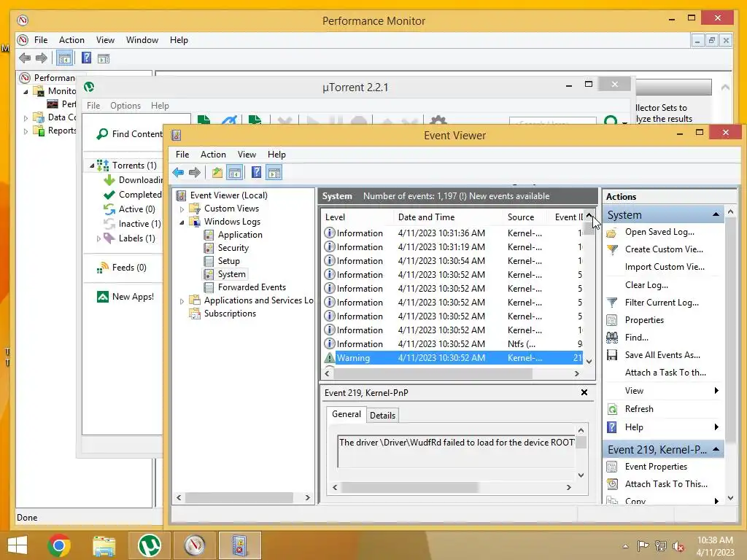
Task: Toggle the action pane icon in Event Viewer toolbar
Action: point(274,172)
